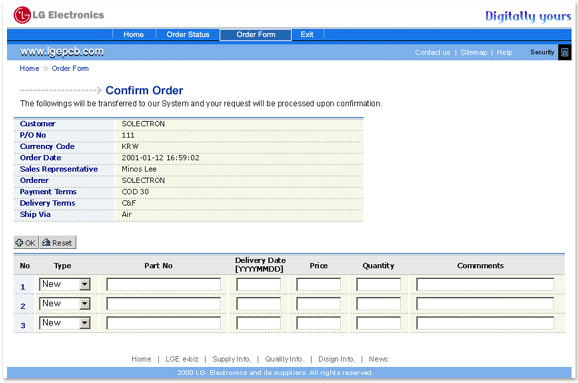Click the Reset button
This screenshot has height=383, width=578.
pyautogui.click(x=58, y=243)
